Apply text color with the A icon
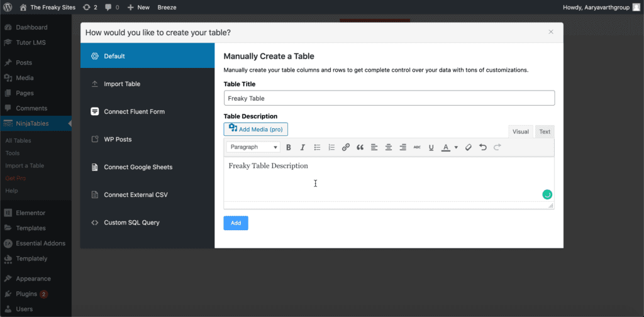 446,147
